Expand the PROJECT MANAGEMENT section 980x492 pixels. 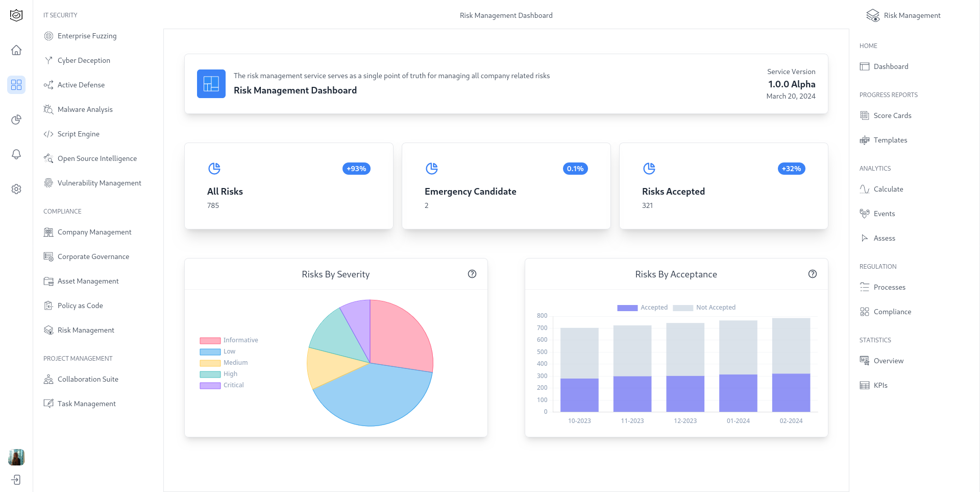pos(78,358)
